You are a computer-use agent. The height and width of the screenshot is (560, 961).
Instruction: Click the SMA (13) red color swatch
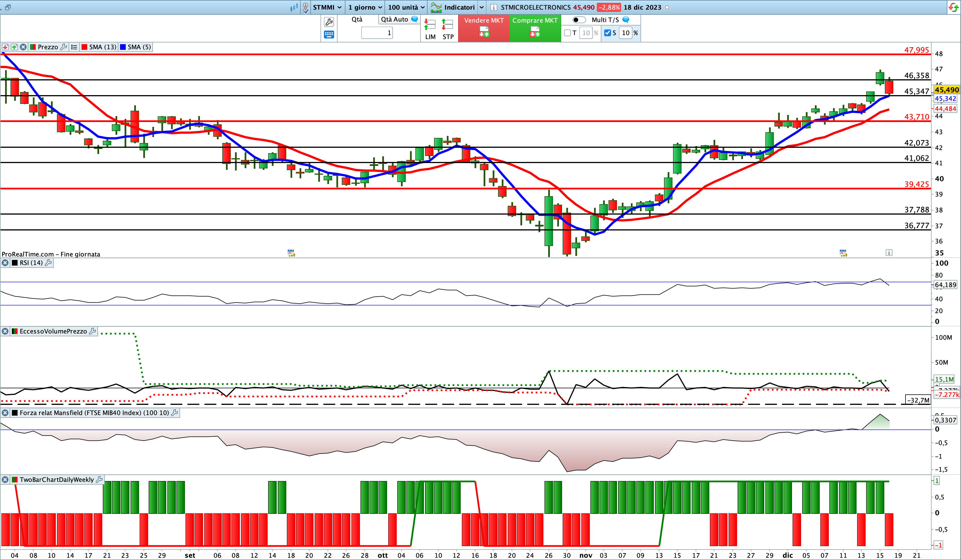[84, 47]
